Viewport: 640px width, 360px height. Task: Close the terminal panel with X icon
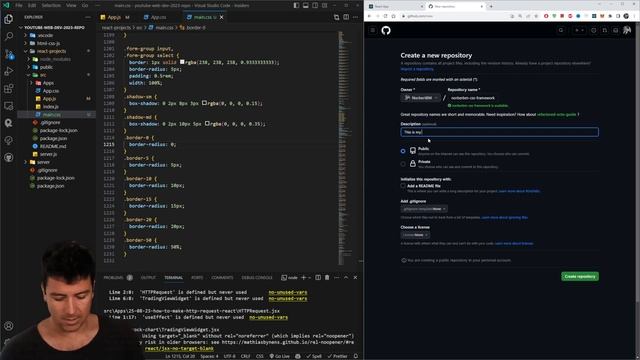pyautogui.click(x=356, y=278)
